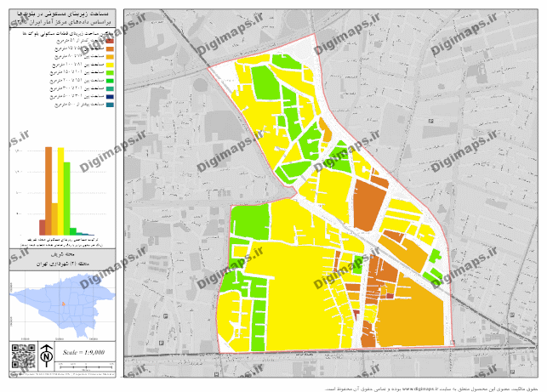Screen dimensions: 547x392
Task: Click the dark orange 51–75 sqm legend swatch
Action: (109, 48)
